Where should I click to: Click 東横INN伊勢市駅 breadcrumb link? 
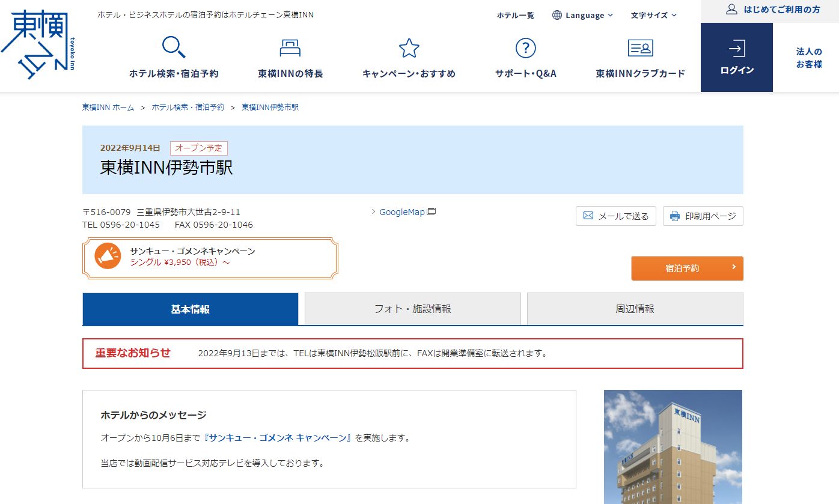(270, 107)
